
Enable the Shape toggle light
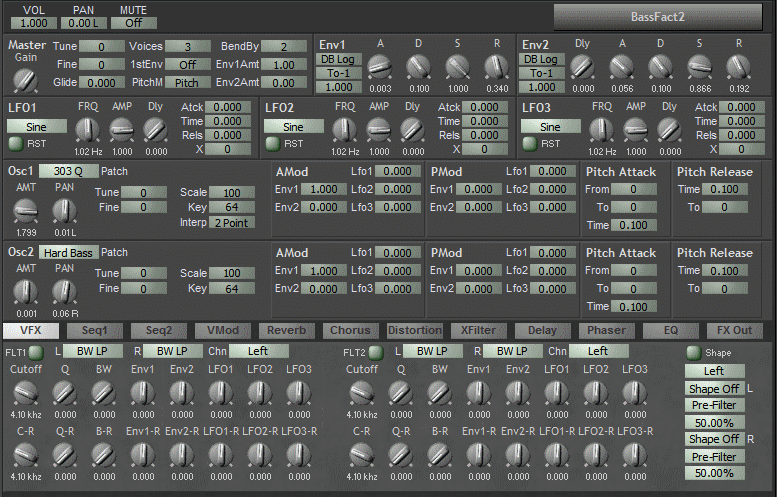pos(693,352)
